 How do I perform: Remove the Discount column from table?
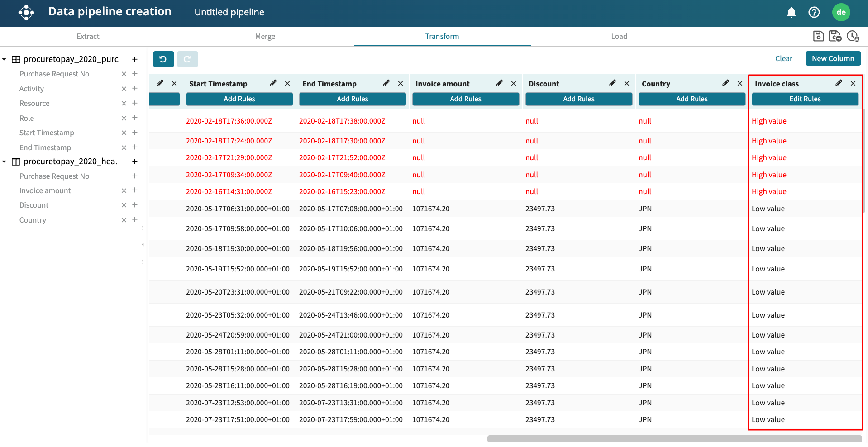coord(627,83)
